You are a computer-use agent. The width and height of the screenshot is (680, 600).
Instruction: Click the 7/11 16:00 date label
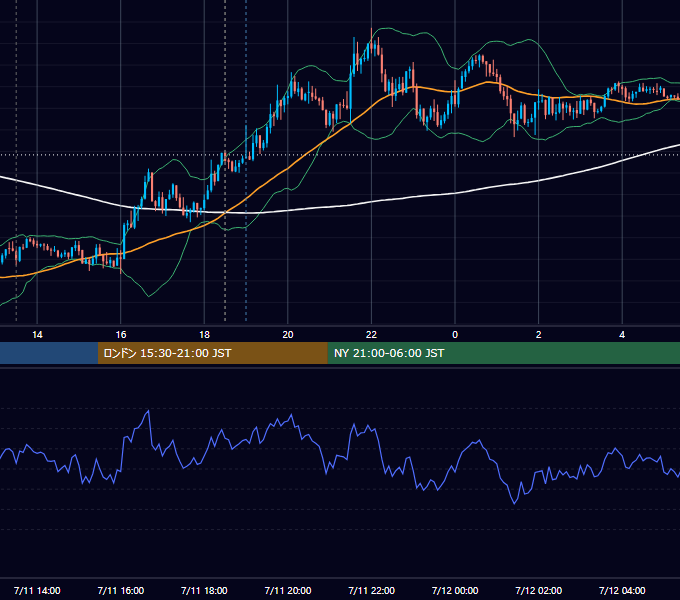(x=121, y=590)
